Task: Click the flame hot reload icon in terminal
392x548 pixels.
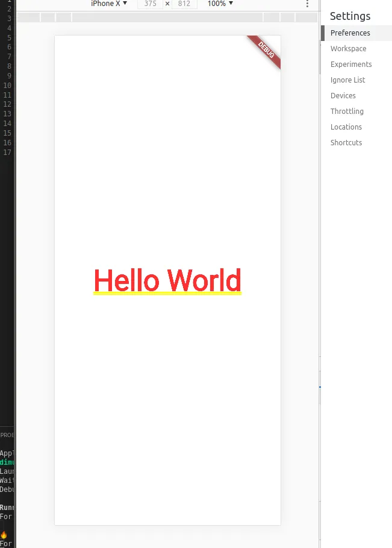Action: [x=4, y=535]
